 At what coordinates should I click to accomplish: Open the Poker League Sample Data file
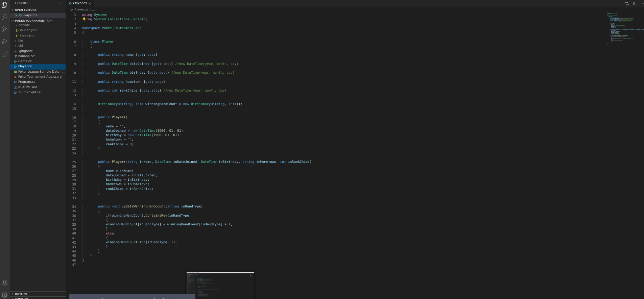pos(38,72)
